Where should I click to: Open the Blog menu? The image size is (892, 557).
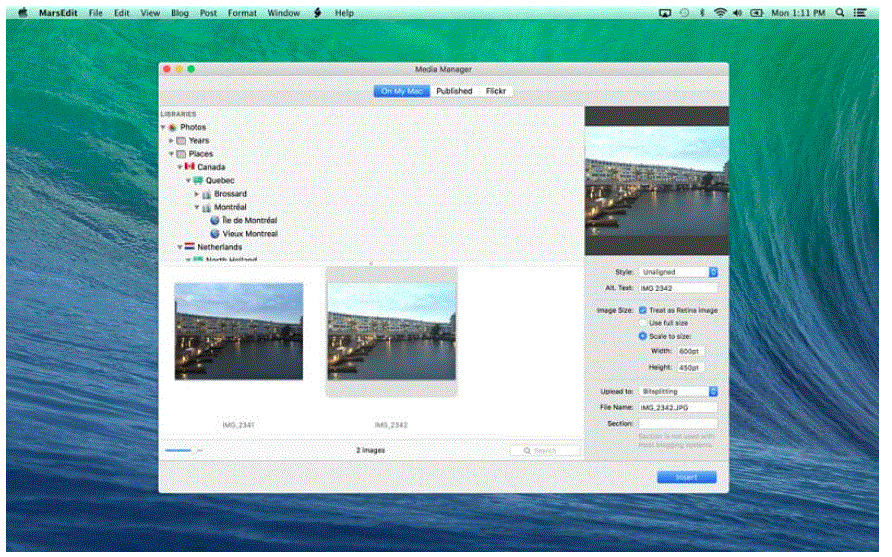click(180, 13)
